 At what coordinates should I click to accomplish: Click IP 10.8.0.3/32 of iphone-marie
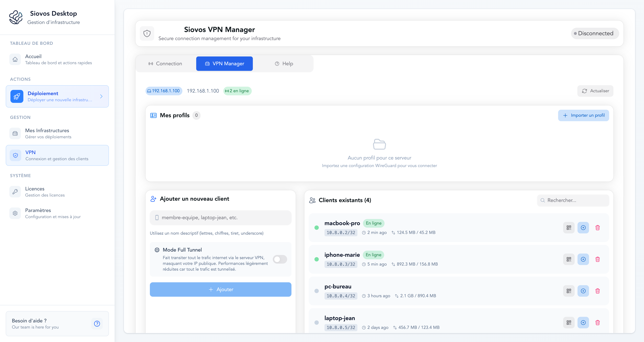point(341,264)
